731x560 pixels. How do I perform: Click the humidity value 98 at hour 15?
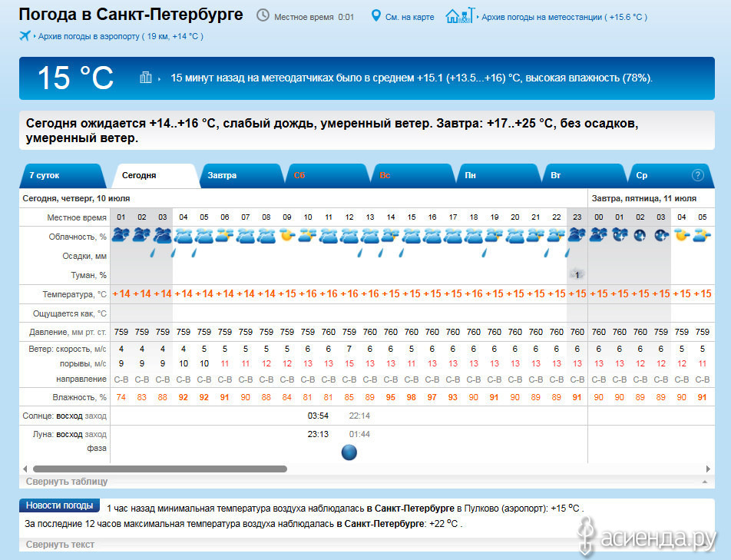(x=412, y=397)
